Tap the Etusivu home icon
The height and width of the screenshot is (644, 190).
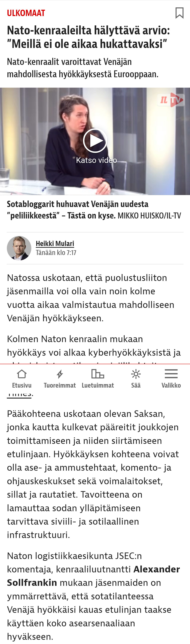(x=22, y=374)
